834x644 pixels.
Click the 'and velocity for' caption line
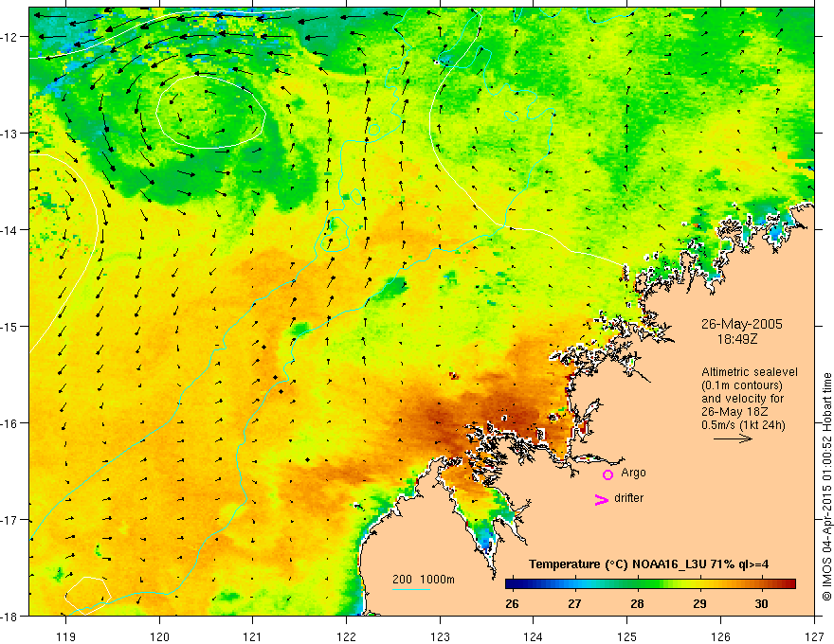742,399
